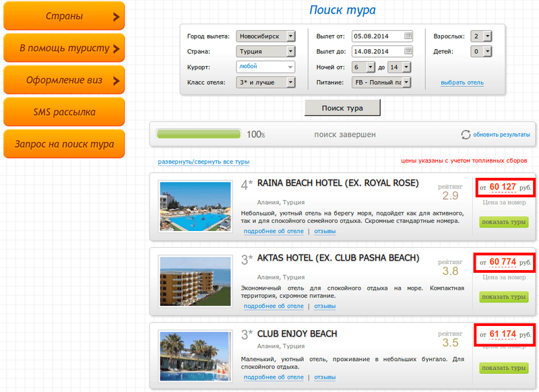This screenshot has width=539, height=392.
Task: Open the Aktas Hotel building photo
Action: pyautogui.click(x=195, y=282)
